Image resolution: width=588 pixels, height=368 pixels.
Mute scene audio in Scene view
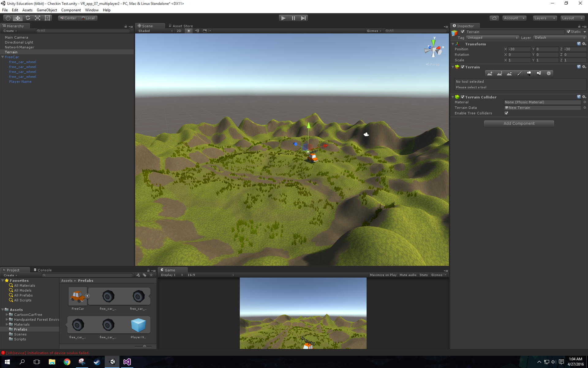pos(197,31)
